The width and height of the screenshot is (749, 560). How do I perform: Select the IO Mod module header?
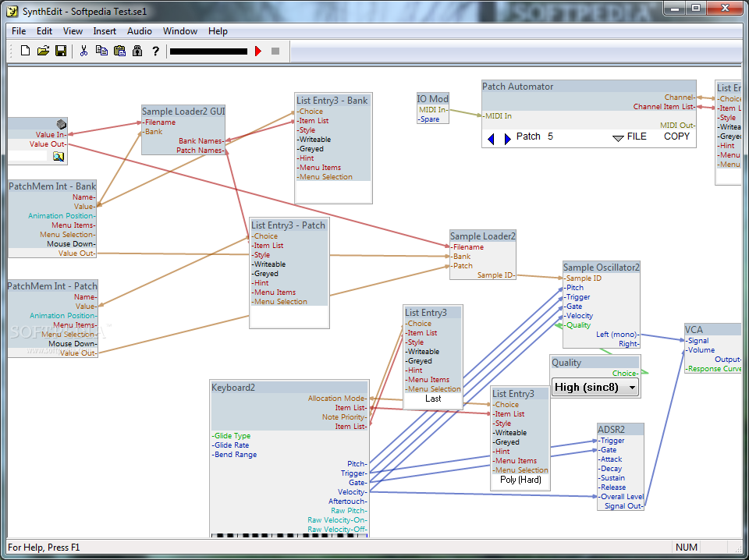tap(432, 99)
